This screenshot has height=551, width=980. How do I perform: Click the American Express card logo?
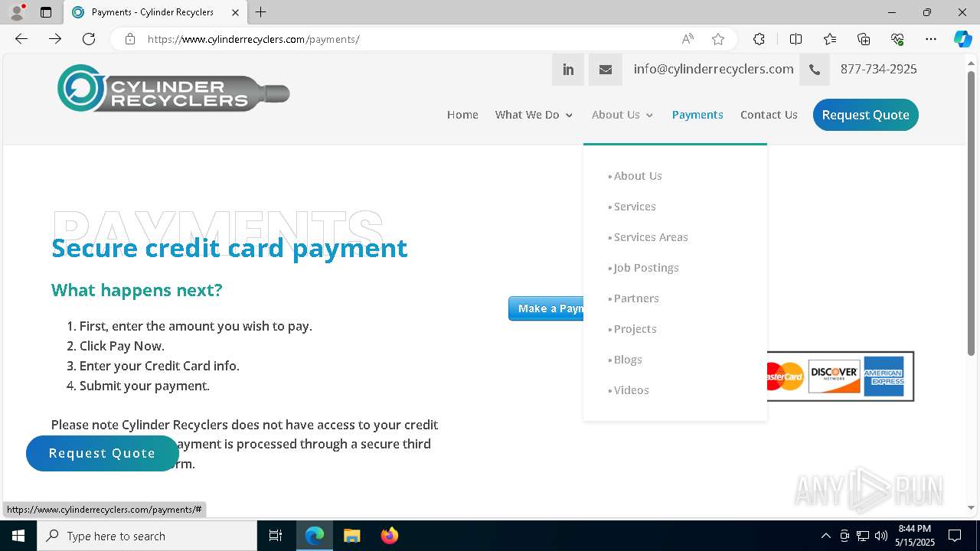[884, 376]
